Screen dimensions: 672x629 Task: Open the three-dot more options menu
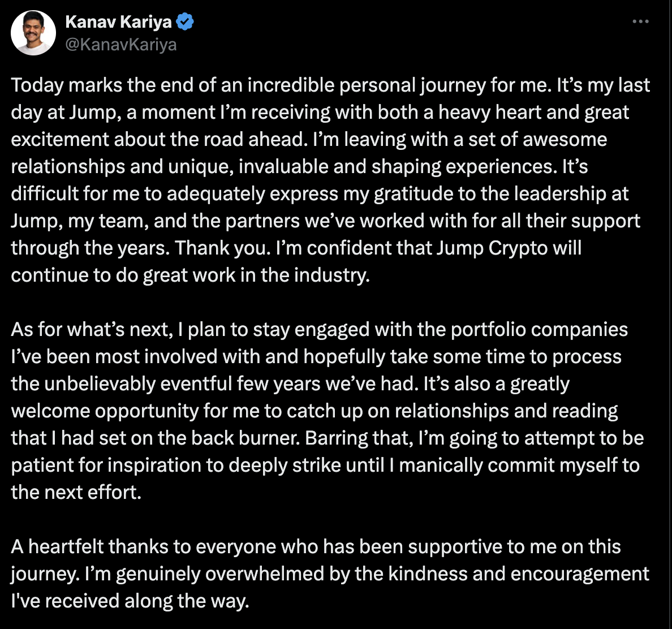(640, 21)
